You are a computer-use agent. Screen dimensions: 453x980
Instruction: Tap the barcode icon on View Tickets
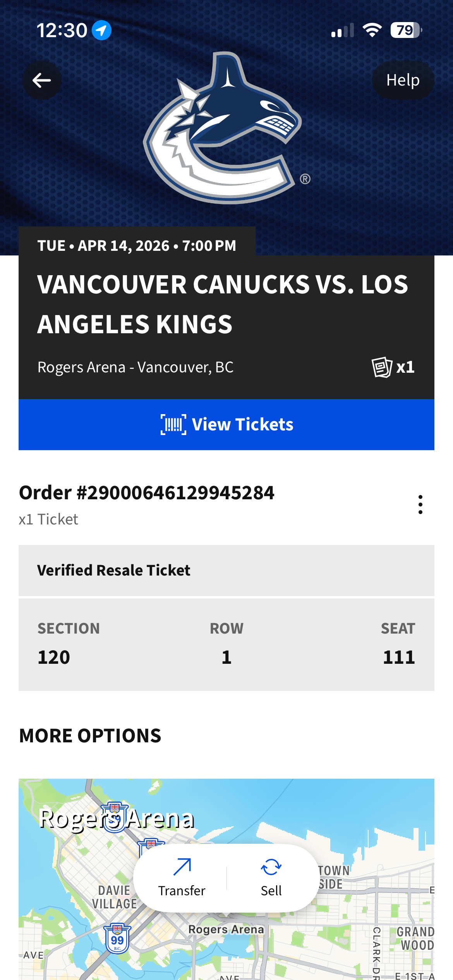[x=173, y=425]
